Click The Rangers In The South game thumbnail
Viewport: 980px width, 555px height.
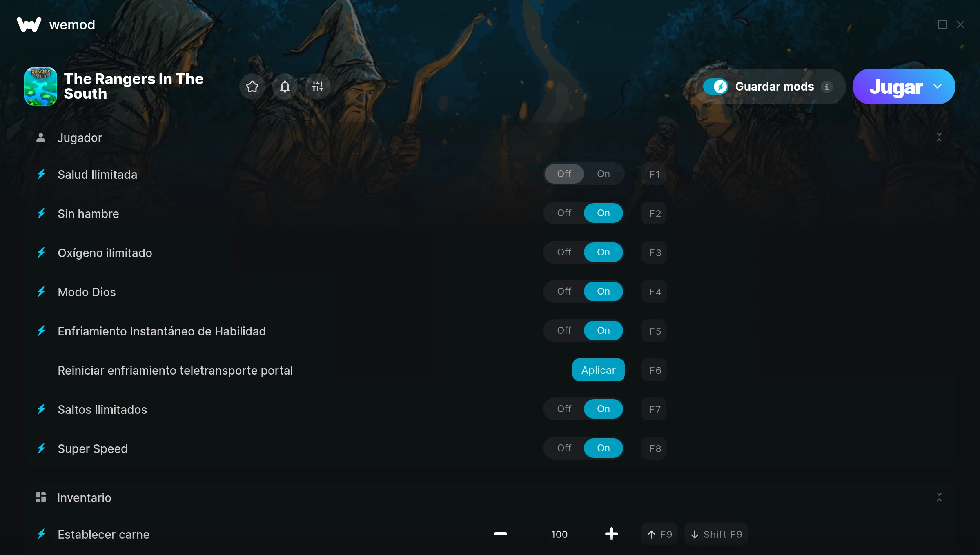[41, 87]
